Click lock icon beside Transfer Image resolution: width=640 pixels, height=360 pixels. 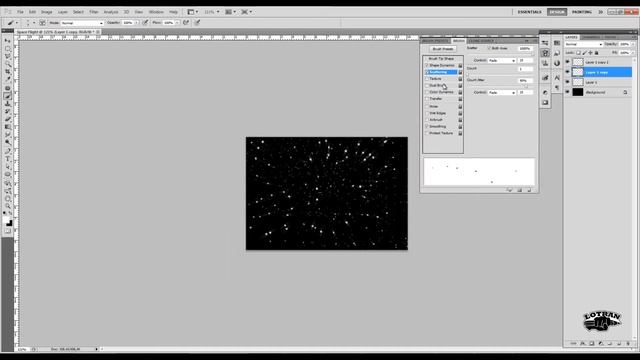point(460,99)
